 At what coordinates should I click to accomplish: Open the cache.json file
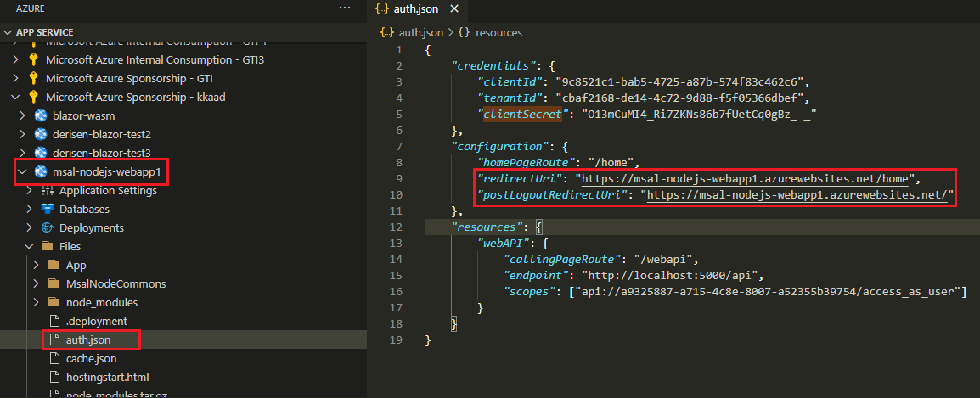91,358
